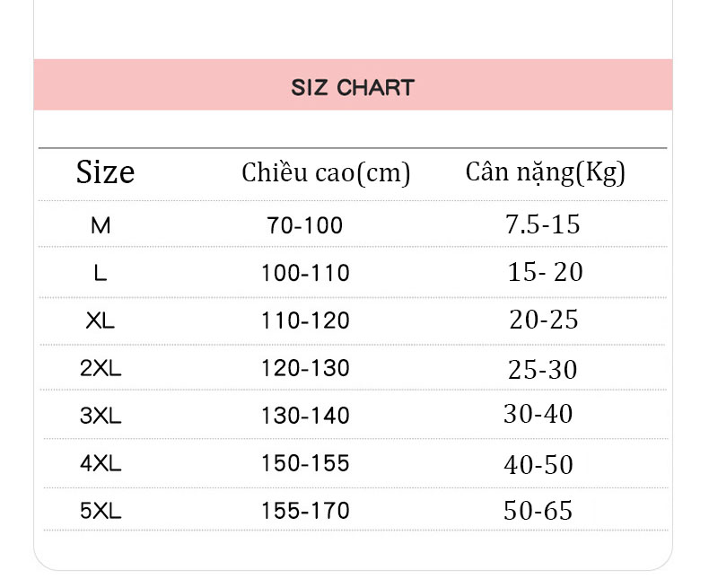Click the SIZ CHART pink header banner
Screen dimensions: 709x588
tap(353, 84)
